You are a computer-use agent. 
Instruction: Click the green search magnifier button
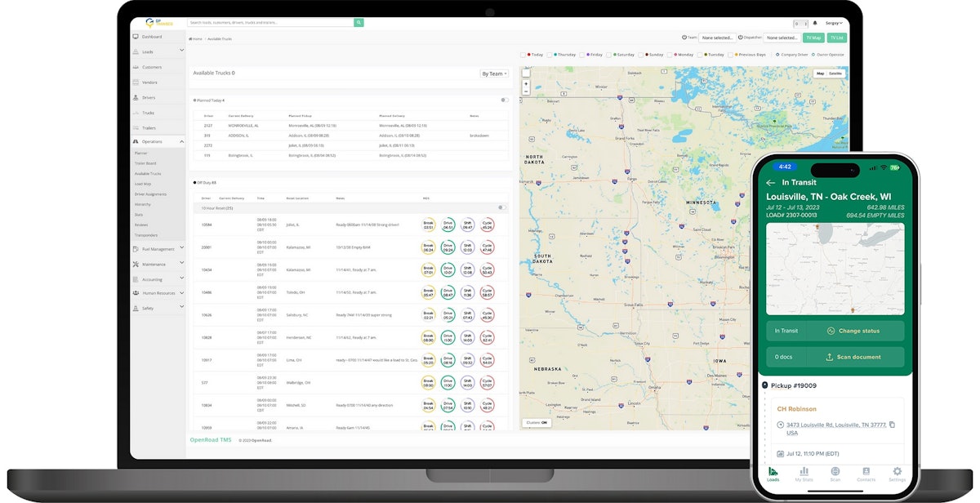pyautogui.click(x=359, y=23)
